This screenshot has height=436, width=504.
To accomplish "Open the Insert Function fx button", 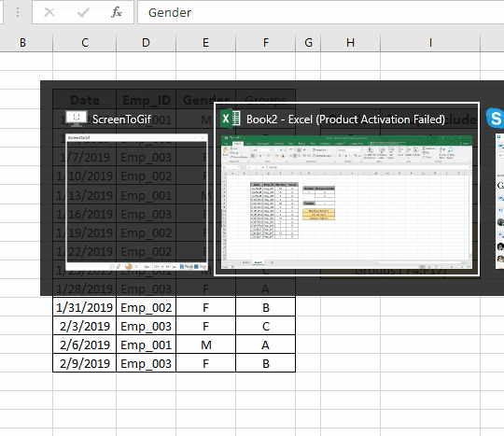I will (x=117, y=12).
